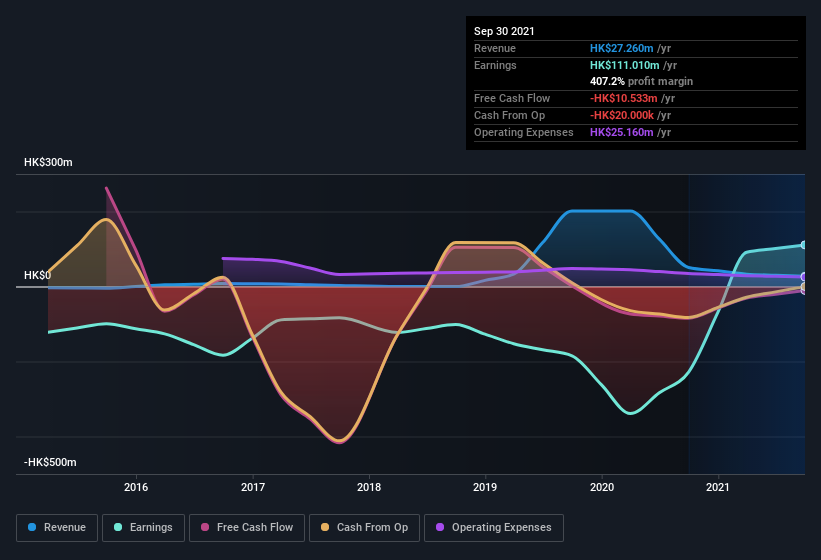Click the Sep 30 2021 tooltip date

[504, 31]
